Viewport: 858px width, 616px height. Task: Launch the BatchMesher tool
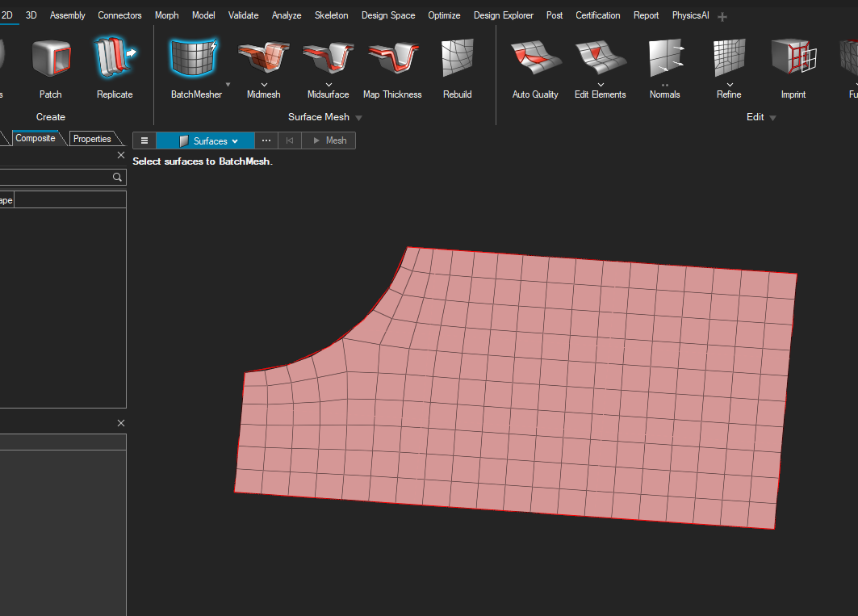[195, 57]
